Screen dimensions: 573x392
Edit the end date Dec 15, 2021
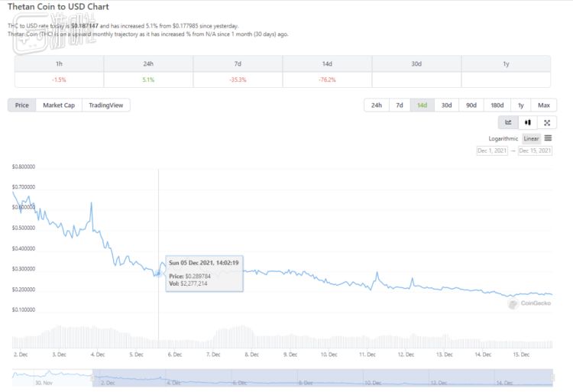click(535, 151)
